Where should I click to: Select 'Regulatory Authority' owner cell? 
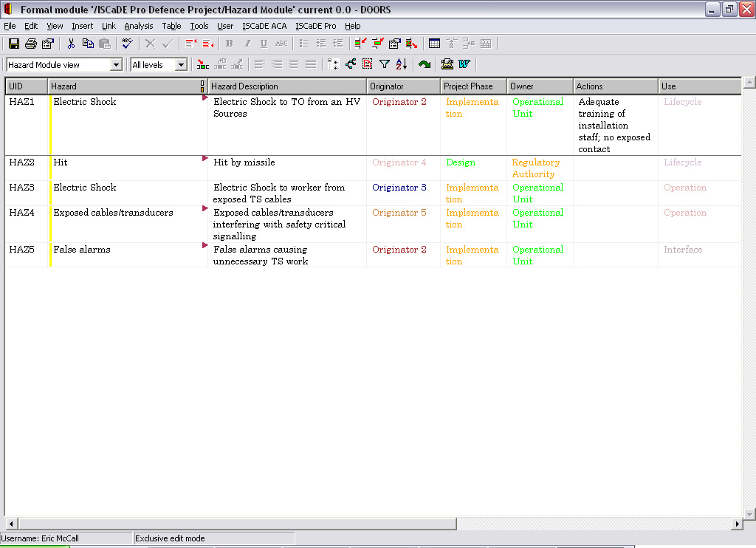540,168
